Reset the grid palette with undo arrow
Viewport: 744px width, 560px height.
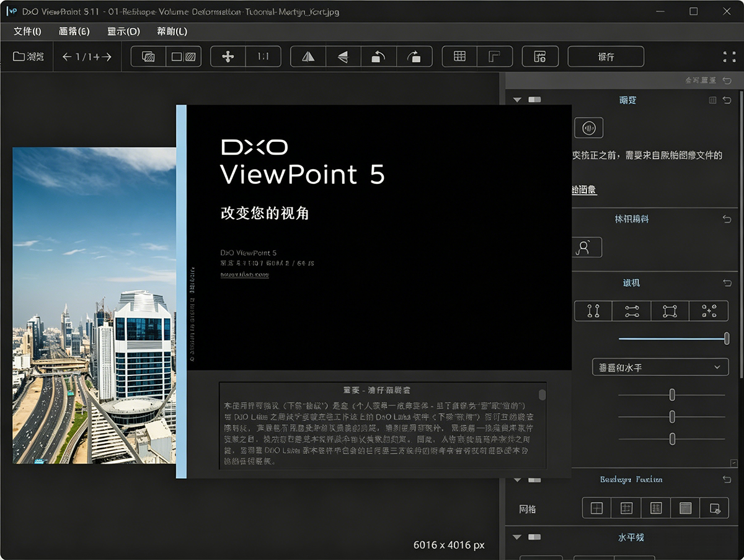(x=727, y=479)
